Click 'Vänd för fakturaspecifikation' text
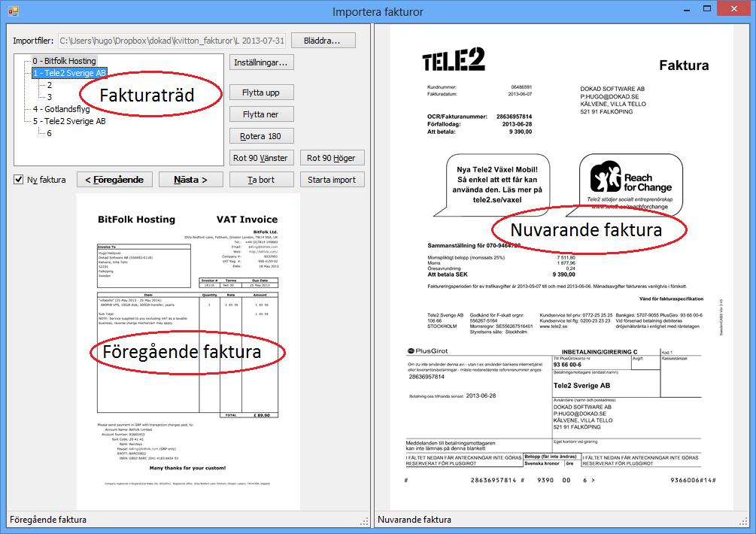 point(671,299)
